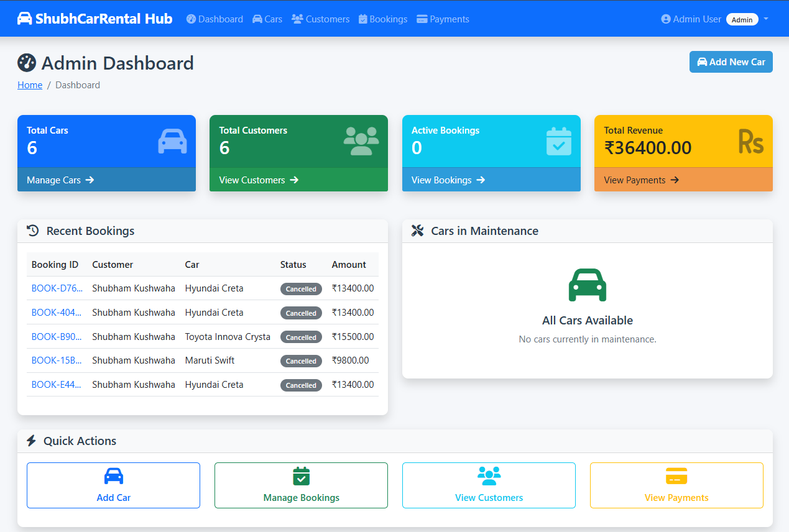The image size is (789, 532).
Task: Select the Toyota Innova Crysta cell
Action: (228, 337)
